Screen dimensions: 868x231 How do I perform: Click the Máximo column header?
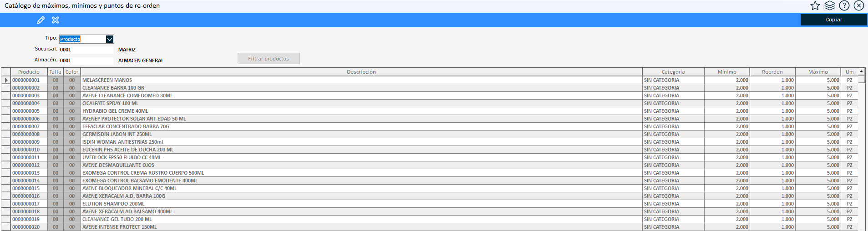[x=818, y=72]
